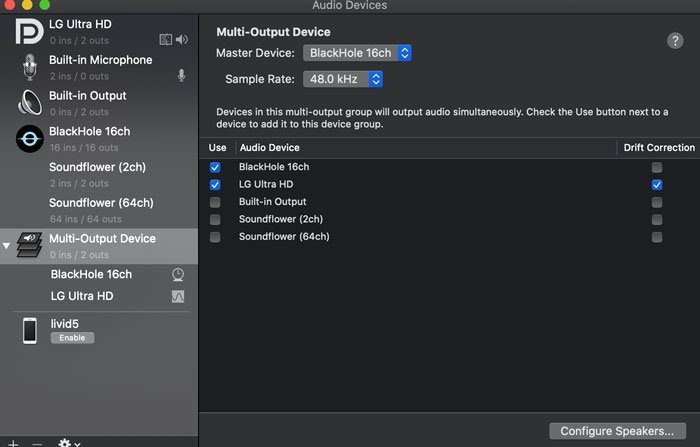Click the livid5 iPhone icon

(30, 331)
